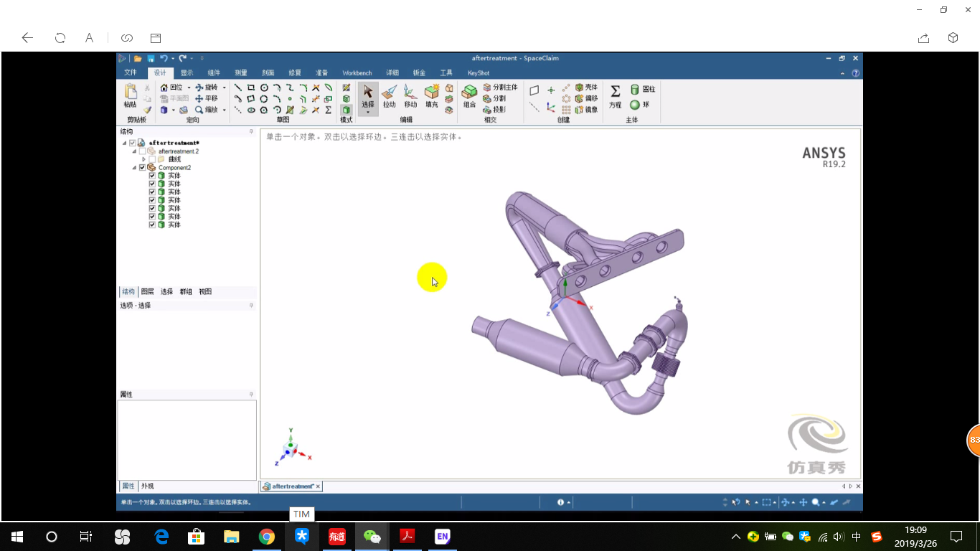Click the 偏移 (Offset) tool
Viewport: 980px width, 551px height.
click(x=586, y=98)
